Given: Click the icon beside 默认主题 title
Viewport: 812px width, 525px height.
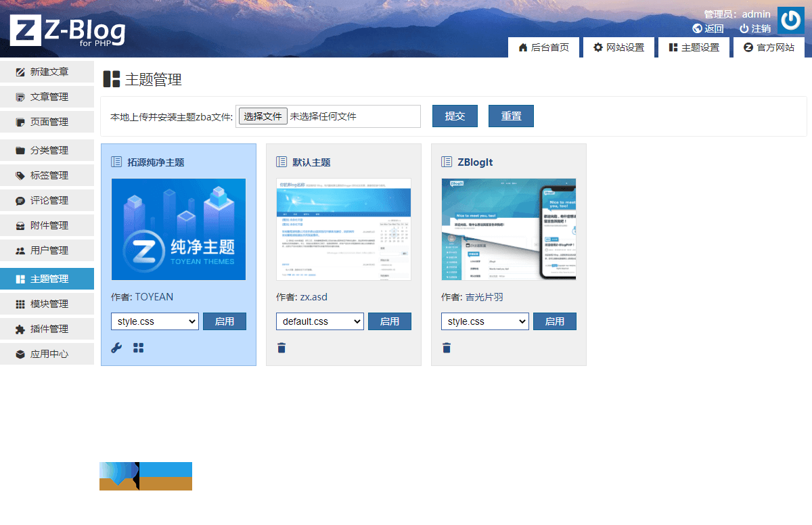Looking at the screenshot, I should pos(281,162).
